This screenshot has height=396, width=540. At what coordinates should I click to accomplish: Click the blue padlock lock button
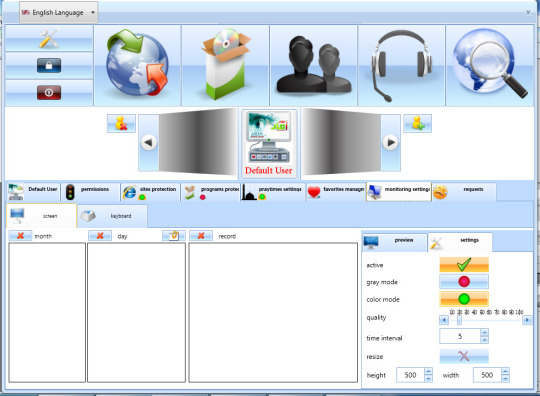[x=49, y=65]
